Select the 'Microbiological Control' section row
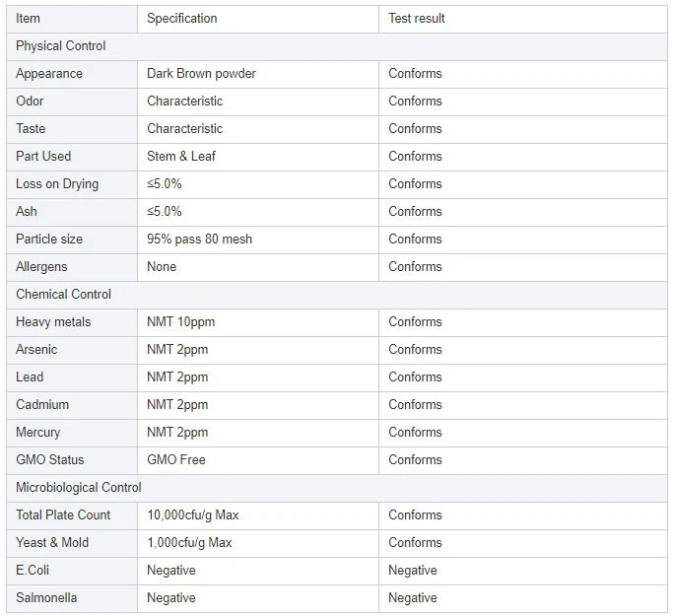 pyautogui.click(x=79, y=487)
